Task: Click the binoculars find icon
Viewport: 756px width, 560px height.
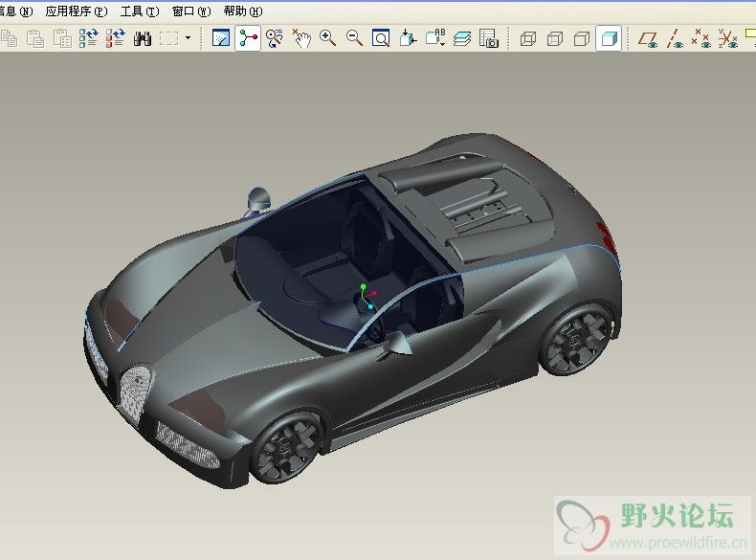Action: pyautogui.click(x=143, y=38)
